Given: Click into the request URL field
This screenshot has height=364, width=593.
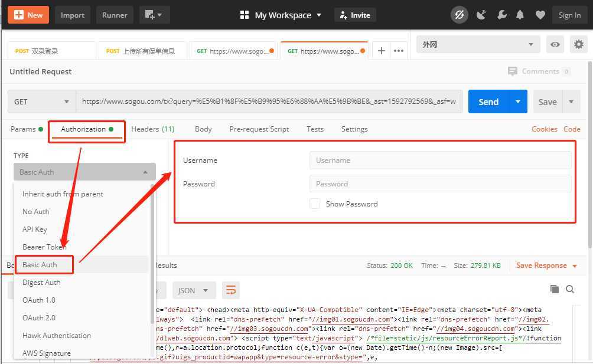Looking at the screenshot, I should (x=269, y=101).
